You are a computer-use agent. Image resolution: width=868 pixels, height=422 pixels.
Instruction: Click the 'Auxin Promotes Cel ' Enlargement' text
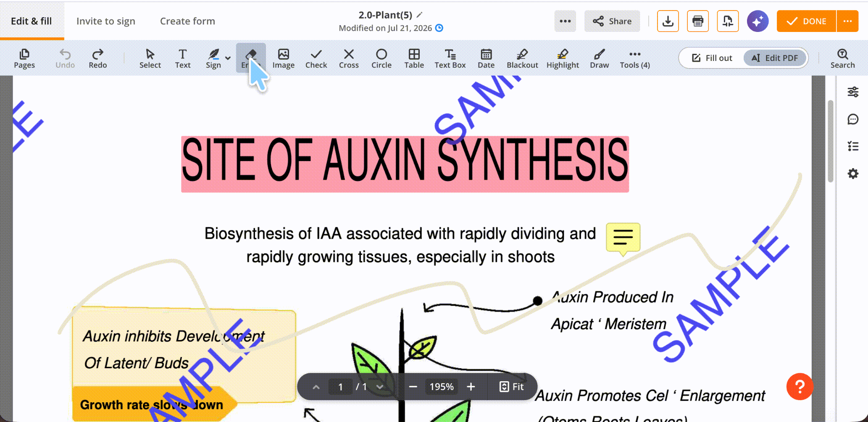650,396
